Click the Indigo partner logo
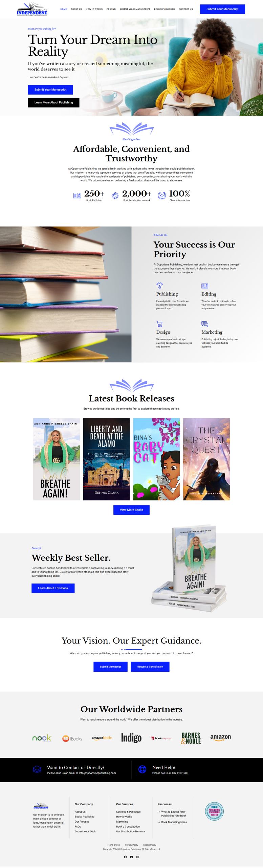Screen dimensions: 263x868 click(131, 738)
